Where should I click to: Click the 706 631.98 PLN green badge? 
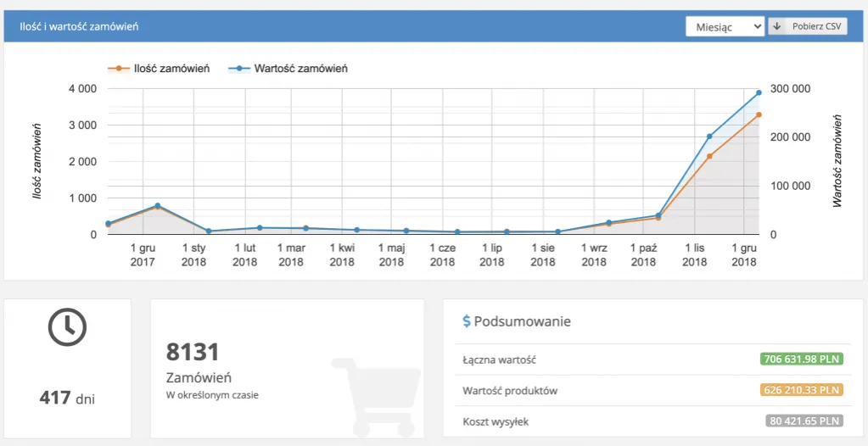[x=801, y=360]
